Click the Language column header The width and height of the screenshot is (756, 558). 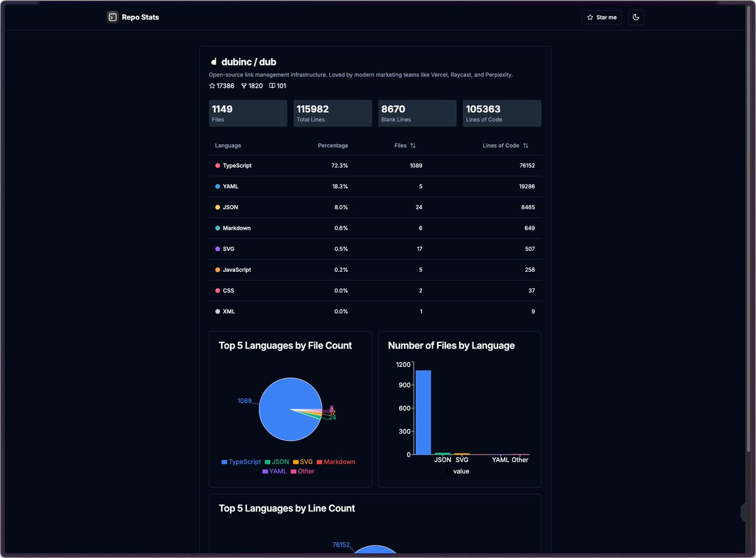coord(228,146)
